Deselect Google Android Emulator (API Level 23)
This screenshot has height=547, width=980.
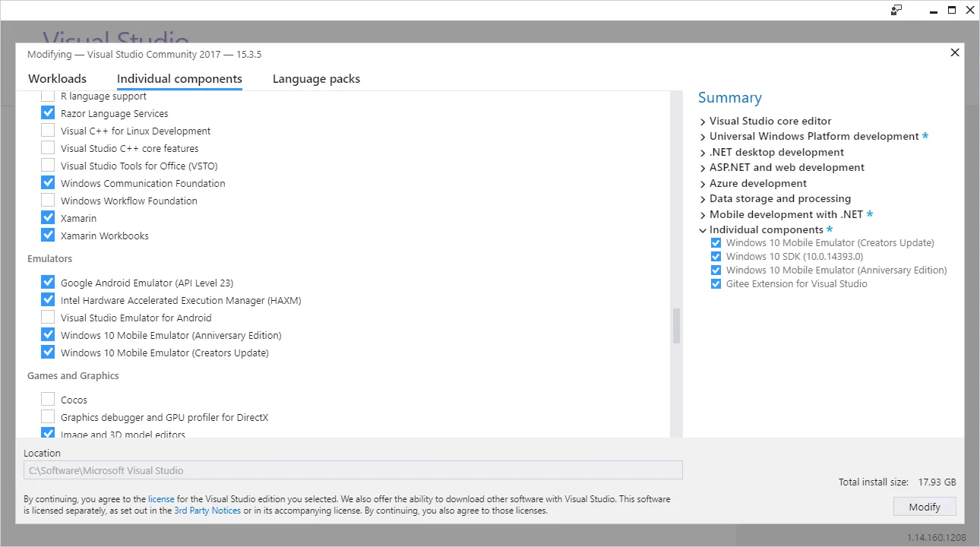pos(48,283)
